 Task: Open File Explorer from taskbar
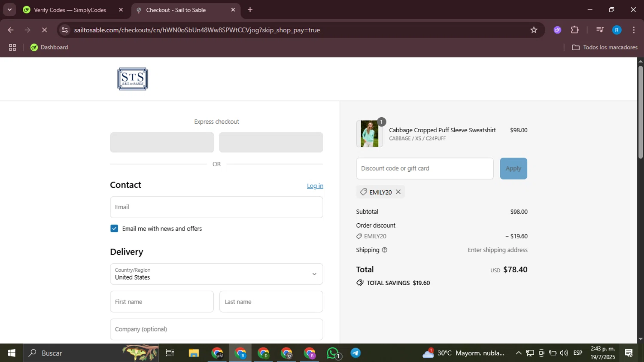pyautogui.click(x=194, y=353)
